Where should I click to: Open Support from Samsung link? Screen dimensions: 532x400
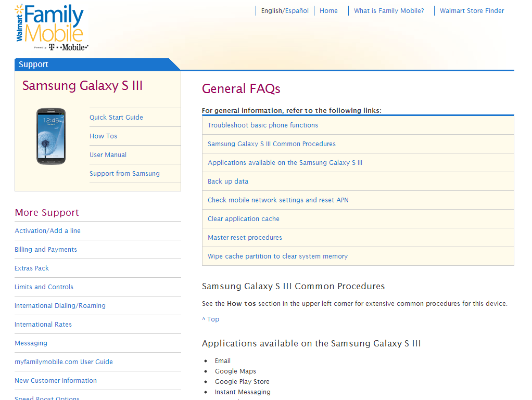(x=124, y=174)
